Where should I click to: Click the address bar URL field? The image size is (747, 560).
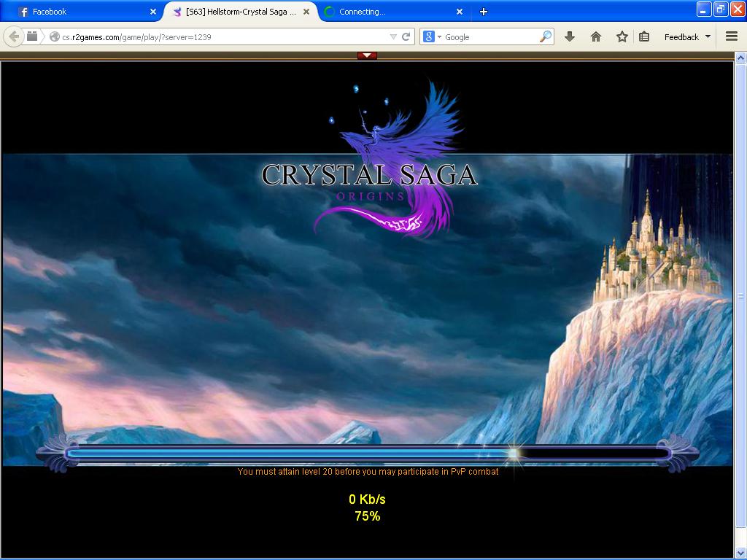pos(219,36)
